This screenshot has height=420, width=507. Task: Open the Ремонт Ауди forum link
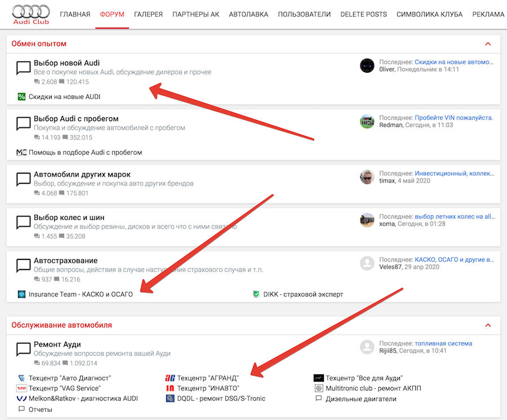[57, 344]
